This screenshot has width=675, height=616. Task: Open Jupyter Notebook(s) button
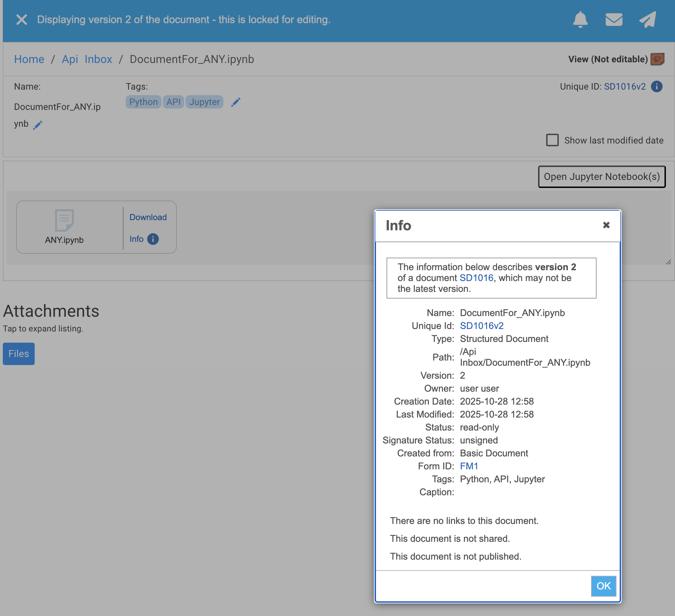tap(601, 177)
